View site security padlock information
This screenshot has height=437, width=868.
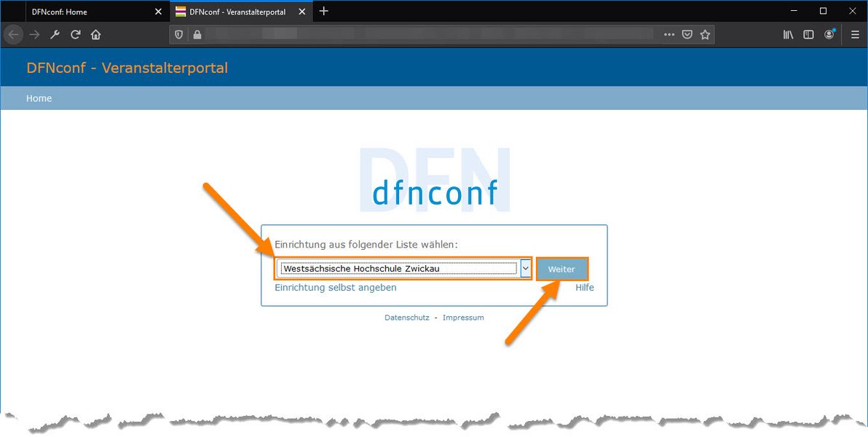197,35
